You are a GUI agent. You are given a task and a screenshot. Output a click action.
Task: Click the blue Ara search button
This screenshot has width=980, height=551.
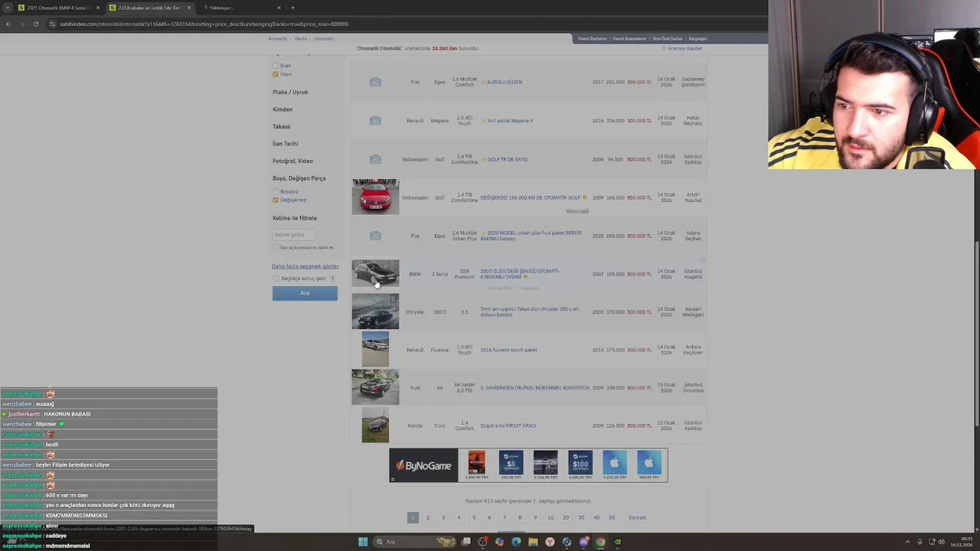click(305, 293)
